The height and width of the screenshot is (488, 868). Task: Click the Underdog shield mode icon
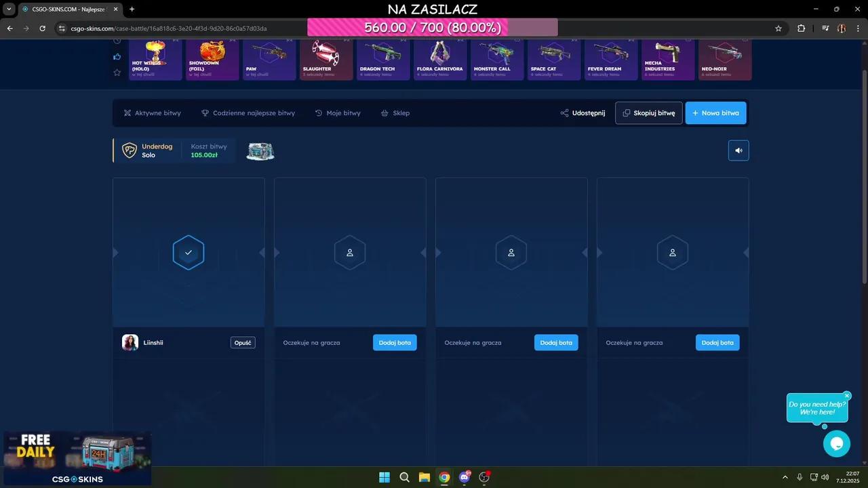pos(130,150)
